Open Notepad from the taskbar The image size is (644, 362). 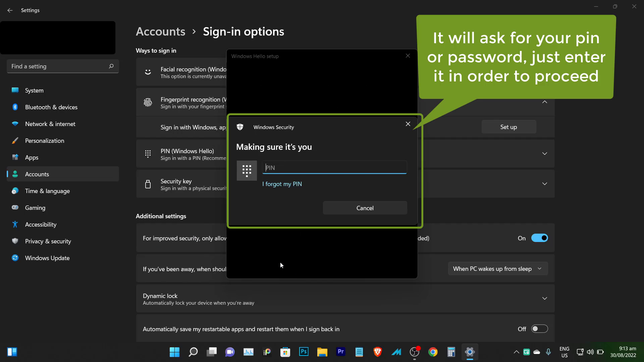pyautogui.click(x=359, y=352)
